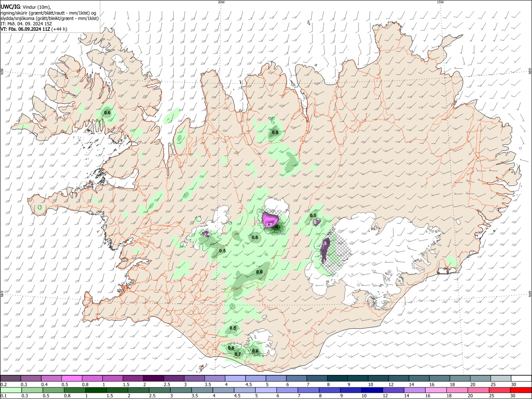Screen dimensions: 532x399
Task: Click the bright red swatch ending the lower legend row
Action: (x=521, y=390)
